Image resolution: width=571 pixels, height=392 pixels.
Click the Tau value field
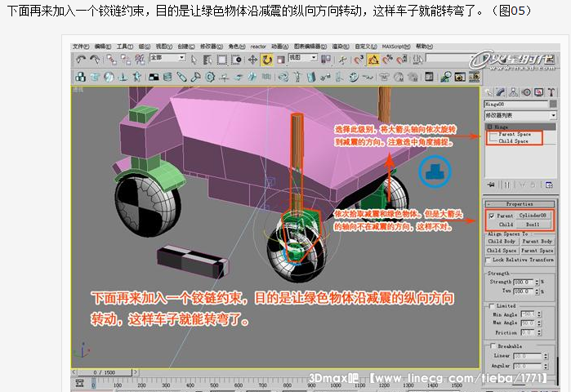click(x=524, y=292)
